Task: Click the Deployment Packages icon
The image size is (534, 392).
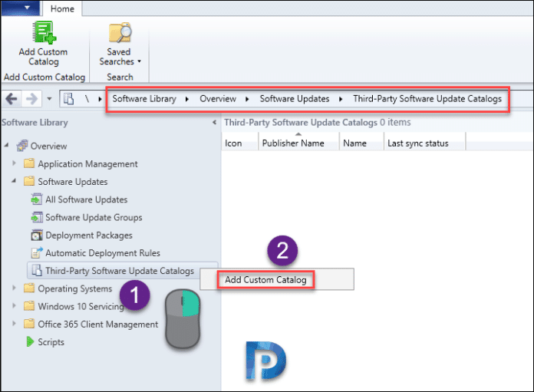Action: tap(37, 235)
